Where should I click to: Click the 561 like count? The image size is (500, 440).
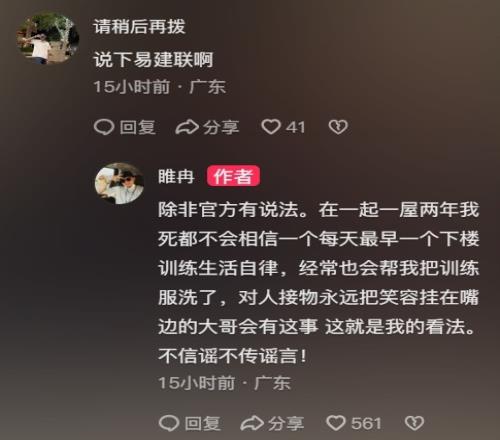366,423
